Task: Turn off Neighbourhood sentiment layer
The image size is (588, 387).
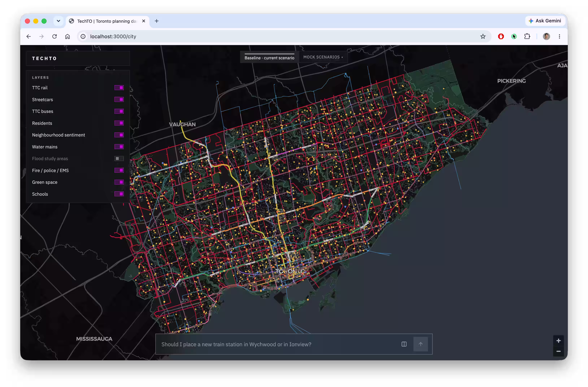Action: point(119,135)
